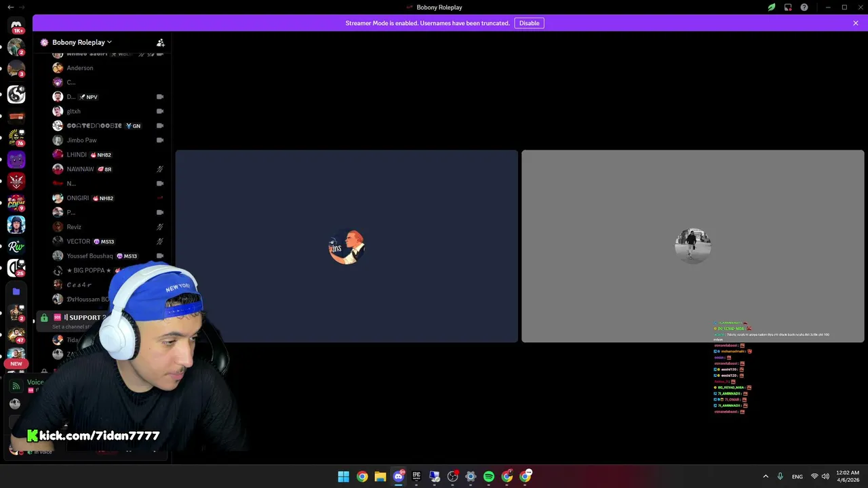Open Spotify from taskbar

[x=489, y=476]
